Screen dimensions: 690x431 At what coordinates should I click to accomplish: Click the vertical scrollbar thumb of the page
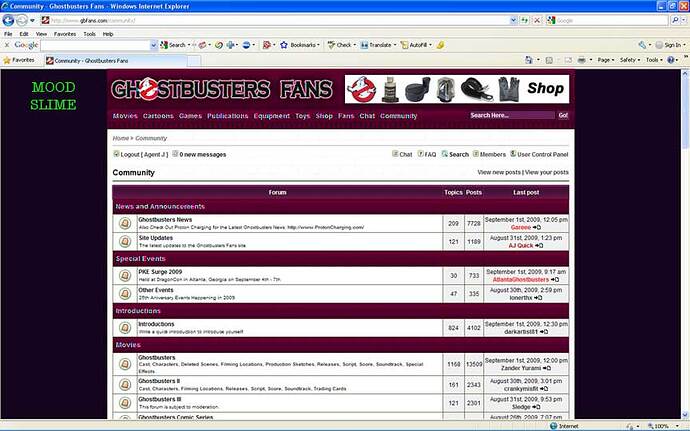(x=685, y=114)
